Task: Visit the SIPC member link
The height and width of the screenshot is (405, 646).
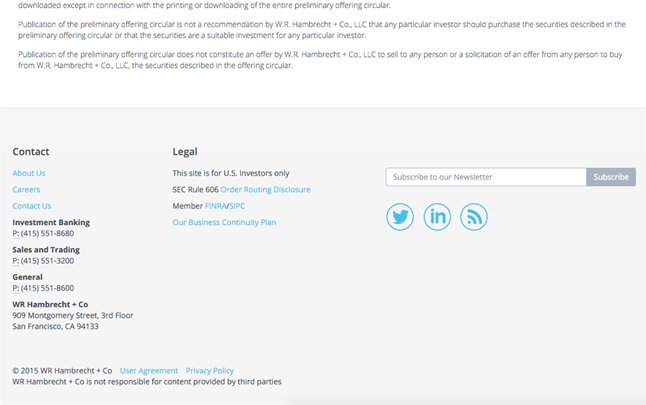Action: pos(237,206)
